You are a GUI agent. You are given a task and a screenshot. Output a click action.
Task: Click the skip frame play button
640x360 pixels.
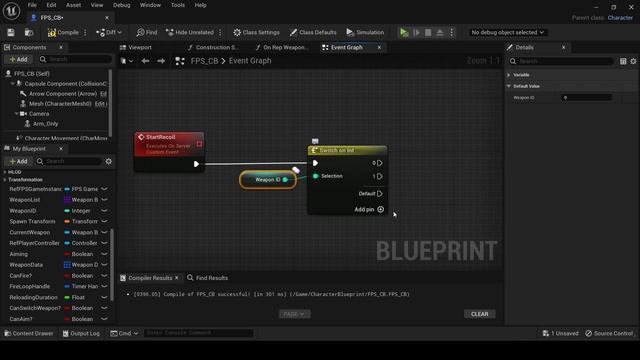[x=416, y=32]
